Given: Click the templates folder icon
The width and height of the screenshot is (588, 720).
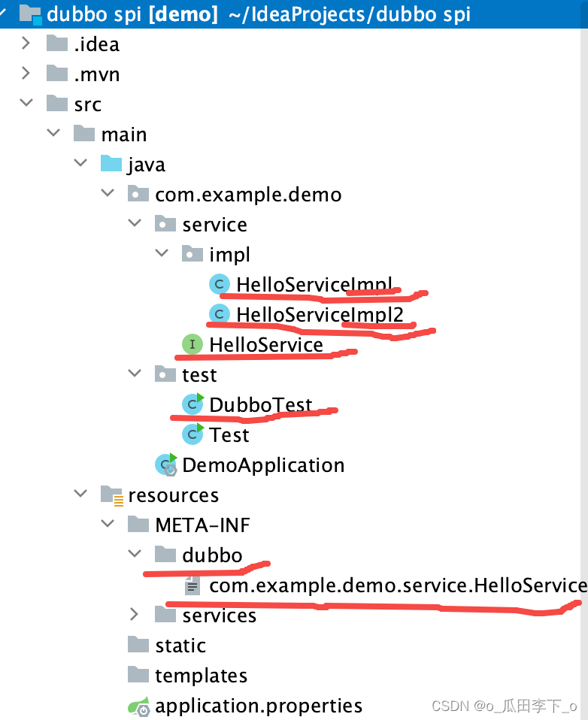Looking at the screenshot, I should coord(138,675).
